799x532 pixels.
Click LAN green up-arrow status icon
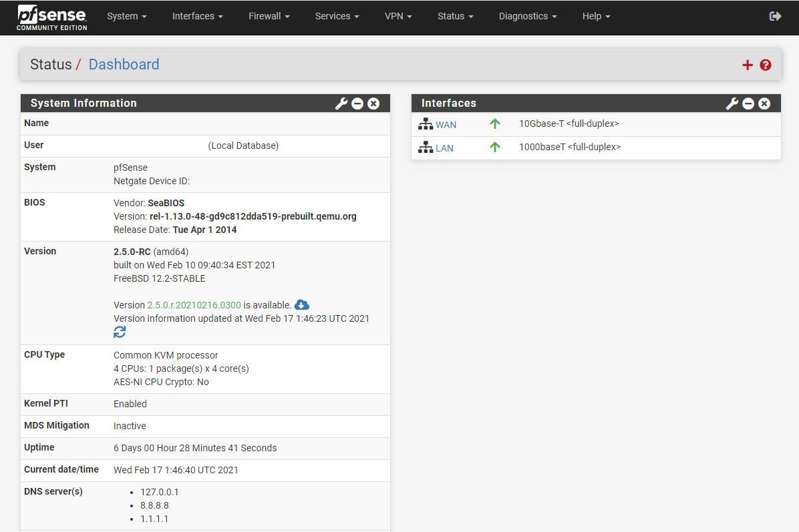(495, 147)
